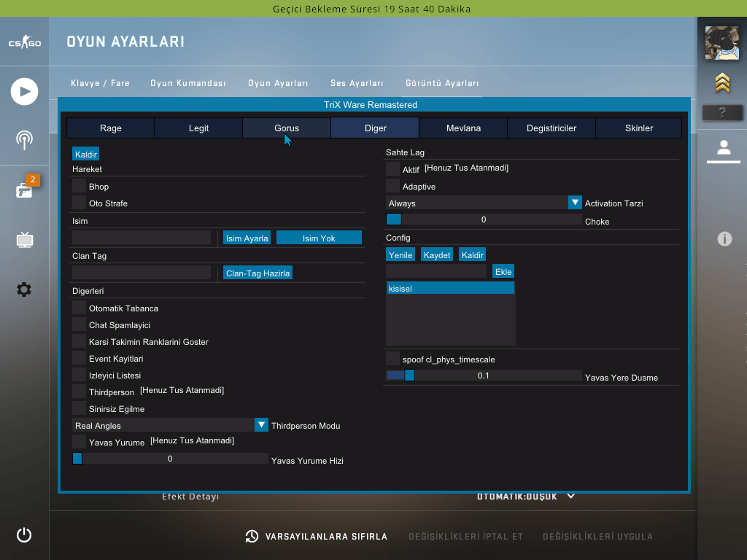747x560 pixels.
Task: Click the Isim Yok button
Action: 320,238
